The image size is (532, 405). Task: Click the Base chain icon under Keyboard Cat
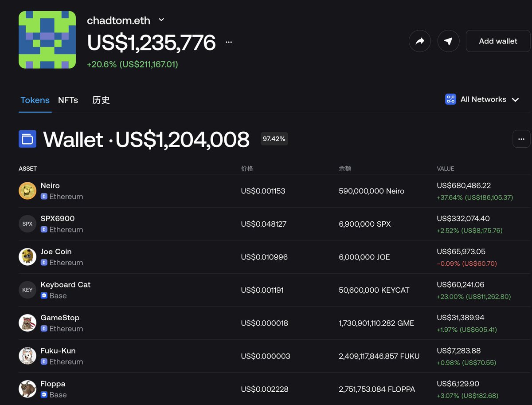(44, 295)
